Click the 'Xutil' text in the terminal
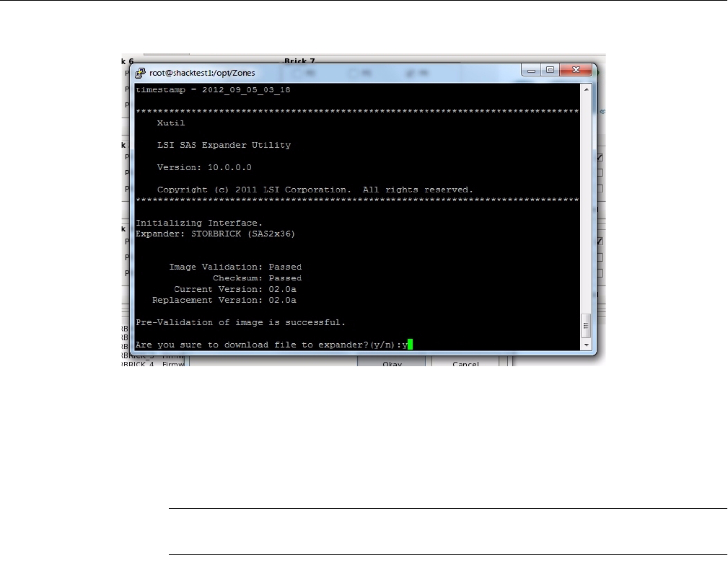Viewport: 728px width, 563px height. 171,123
